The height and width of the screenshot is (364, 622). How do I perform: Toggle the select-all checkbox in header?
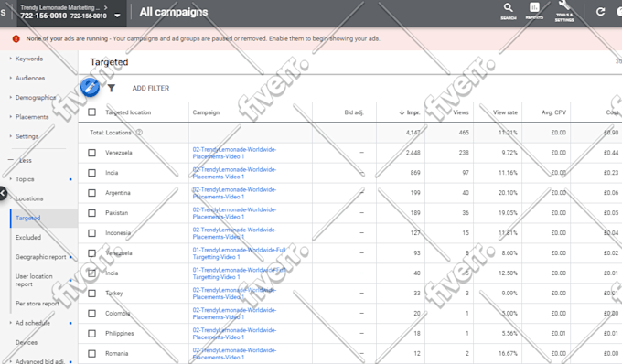click(x=92, y=112)
